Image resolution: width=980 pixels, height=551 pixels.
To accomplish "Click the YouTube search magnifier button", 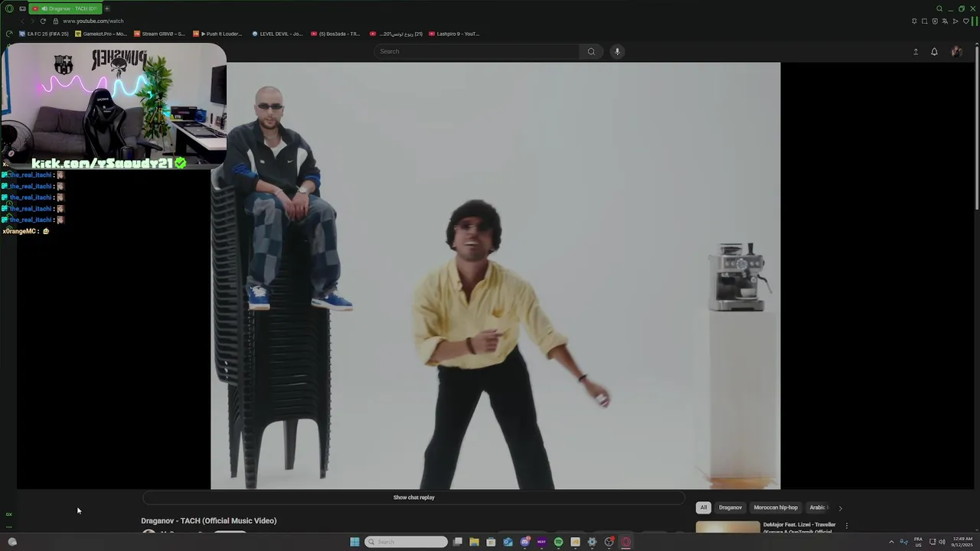I will coord(591,51).
